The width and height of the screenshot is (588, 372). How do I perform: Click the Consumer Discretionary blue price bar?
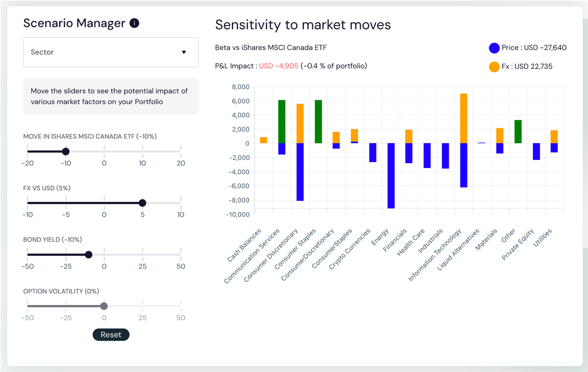point(300,172)
